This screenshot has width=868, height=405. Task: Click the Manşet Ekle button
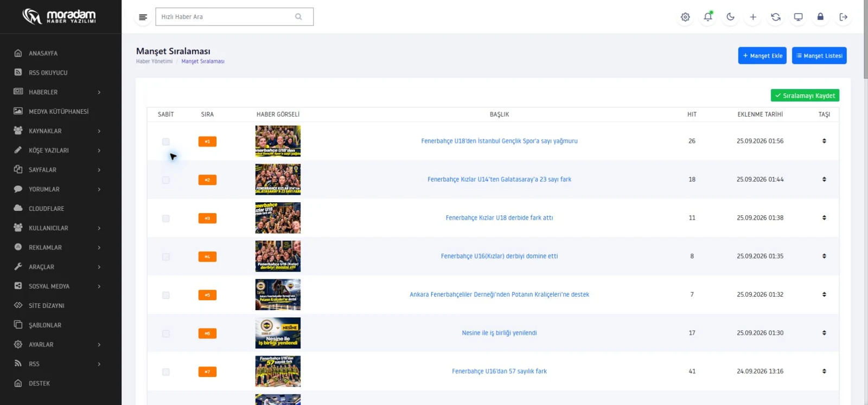tap(762, 55)
